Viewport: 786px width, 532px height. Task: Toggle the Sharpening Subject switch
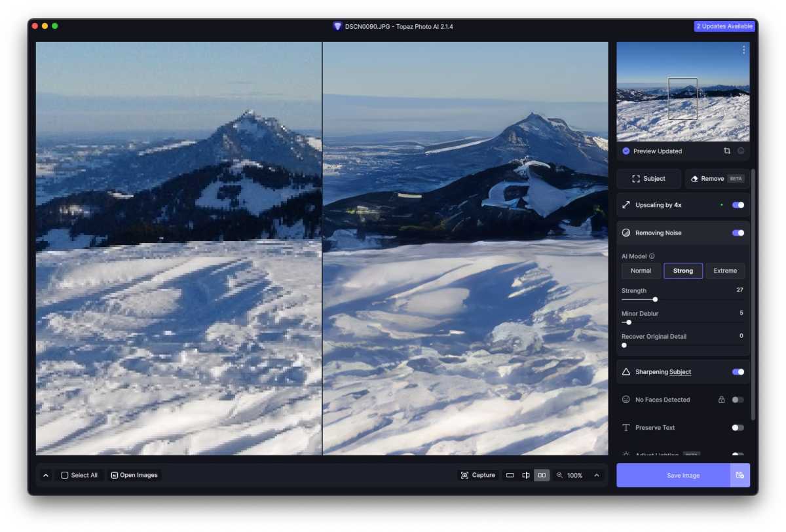pyautogui.click(x=738, y=371)
